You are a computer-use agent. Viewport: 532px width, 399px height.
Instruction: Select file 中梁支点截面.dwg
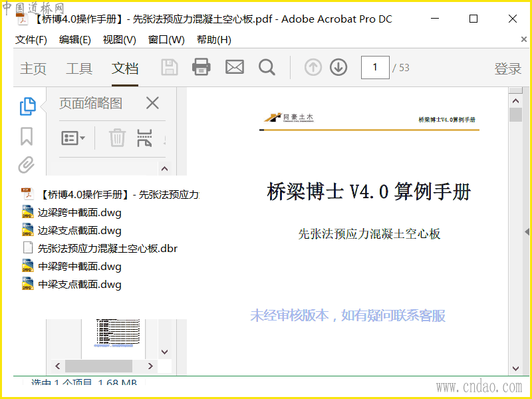pos(71,285)
